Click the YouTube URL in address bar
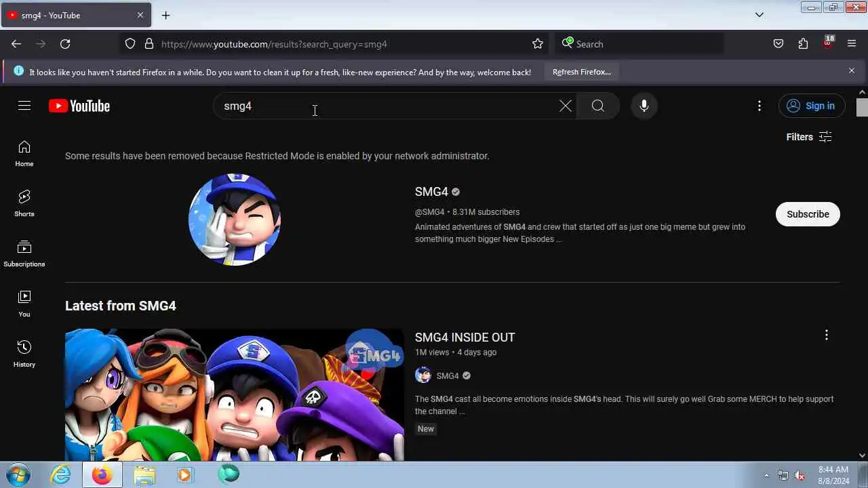Viewport: 868px width, 488px height. tap(274, 44)
